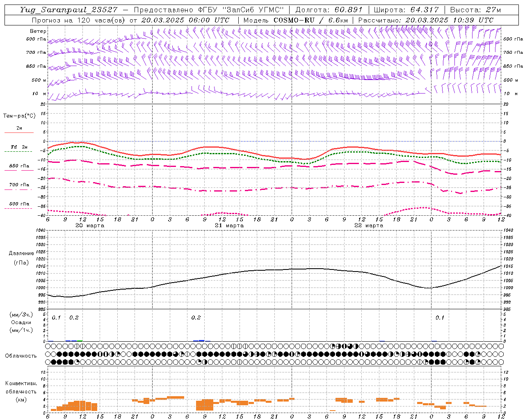This screenshot has width=525, height=420.
Task: Click the '700 гПа' temperature legend label
Action: pyautogui.click(x=19, y=185)
